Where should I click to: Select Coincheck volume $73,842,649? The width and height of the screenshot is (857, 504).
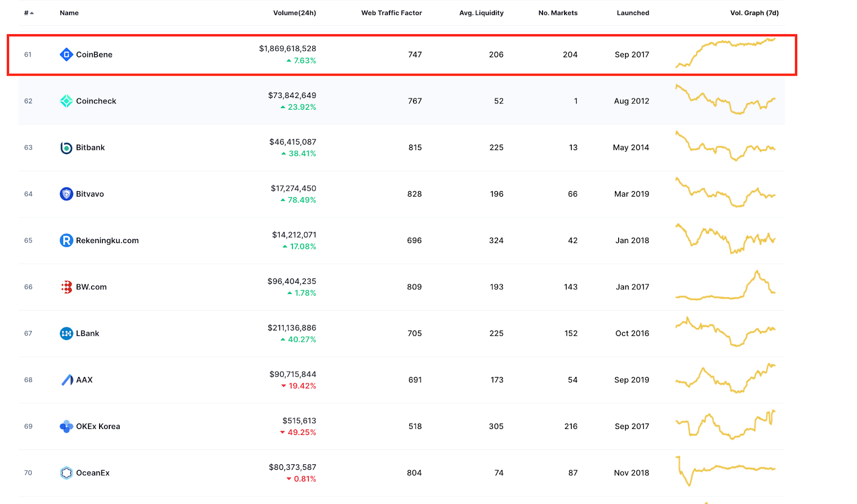292,95
